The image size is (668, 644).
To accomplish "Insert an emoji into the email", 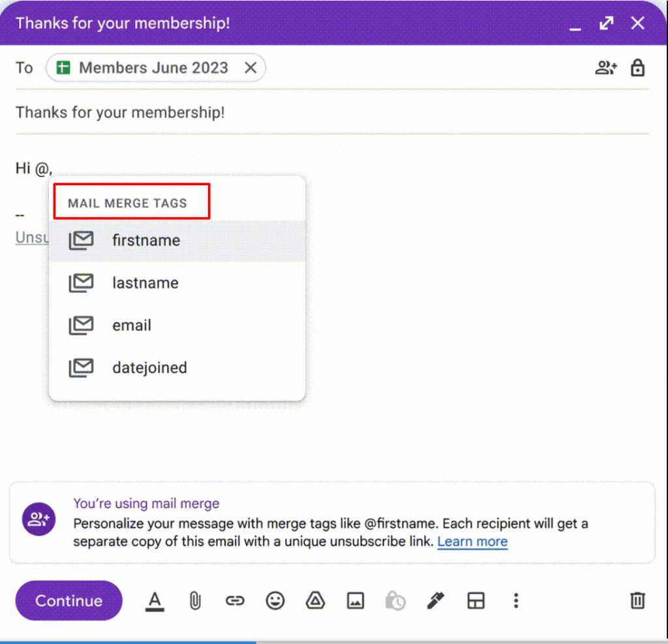I will [275, 600].
